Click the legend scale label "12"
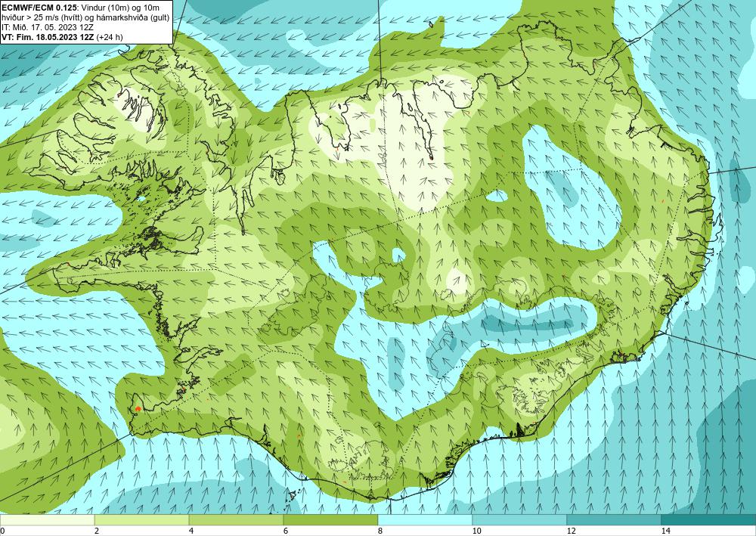 572,531
